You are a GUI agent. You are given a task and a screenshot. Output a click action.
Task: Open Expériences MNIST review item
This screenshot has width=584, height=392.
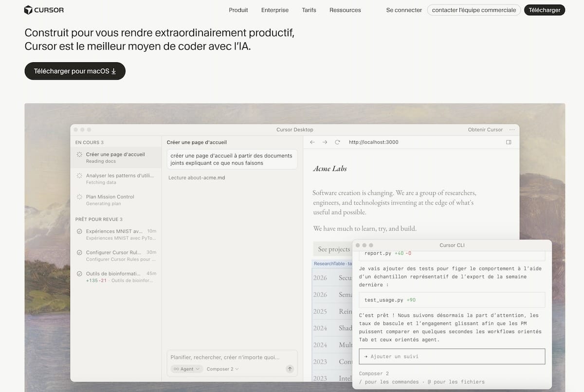pyautogui.click(x=116, y=234)
